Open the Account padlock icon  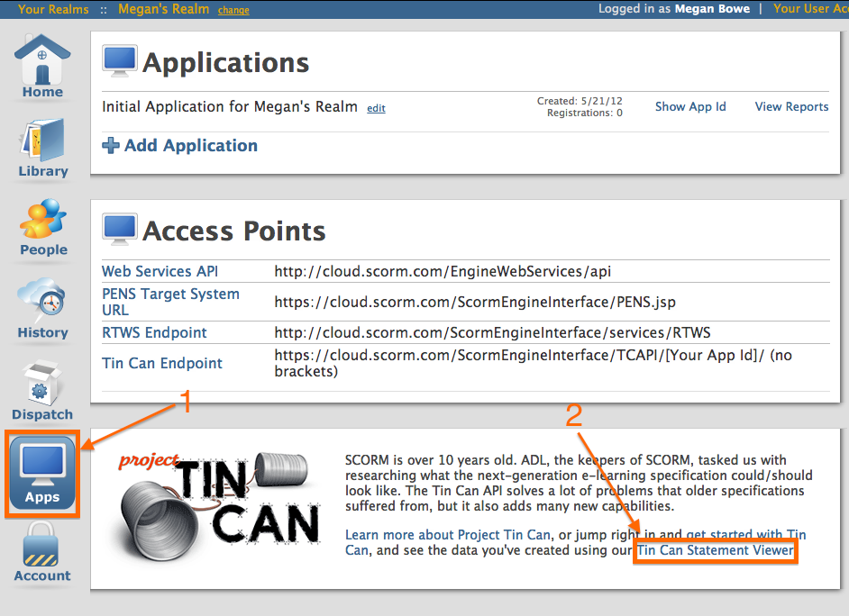coord(41,548)
